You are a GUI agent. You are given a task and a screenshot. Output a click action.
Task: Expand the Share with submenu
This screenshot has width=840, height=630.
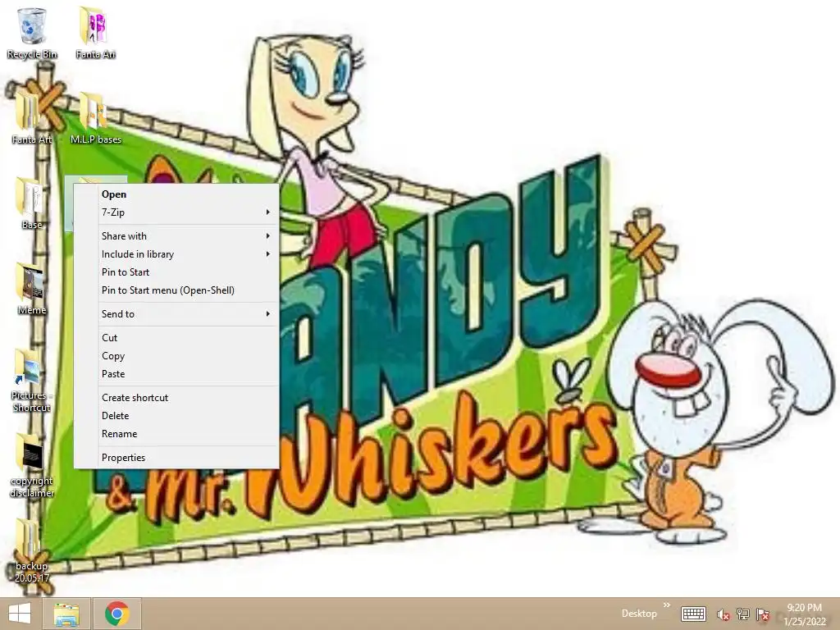[x=176, y=236]
